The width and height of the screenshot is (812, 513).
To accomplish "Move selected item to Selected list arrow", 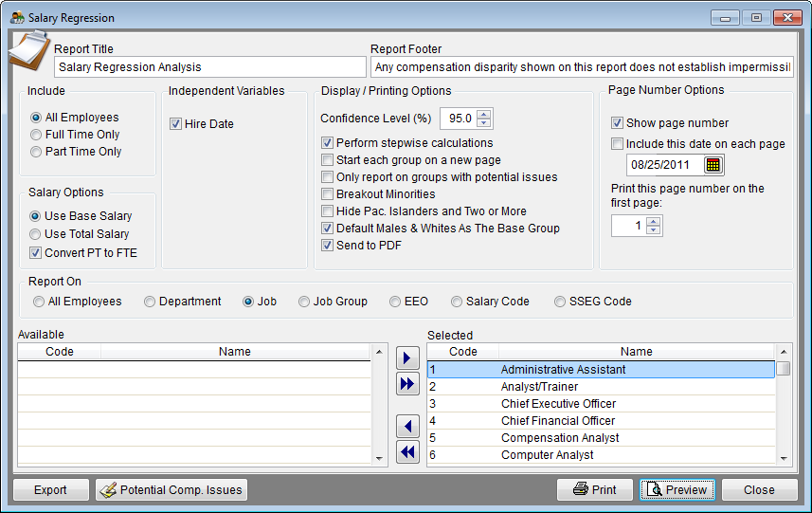I will tap(407, 358).
